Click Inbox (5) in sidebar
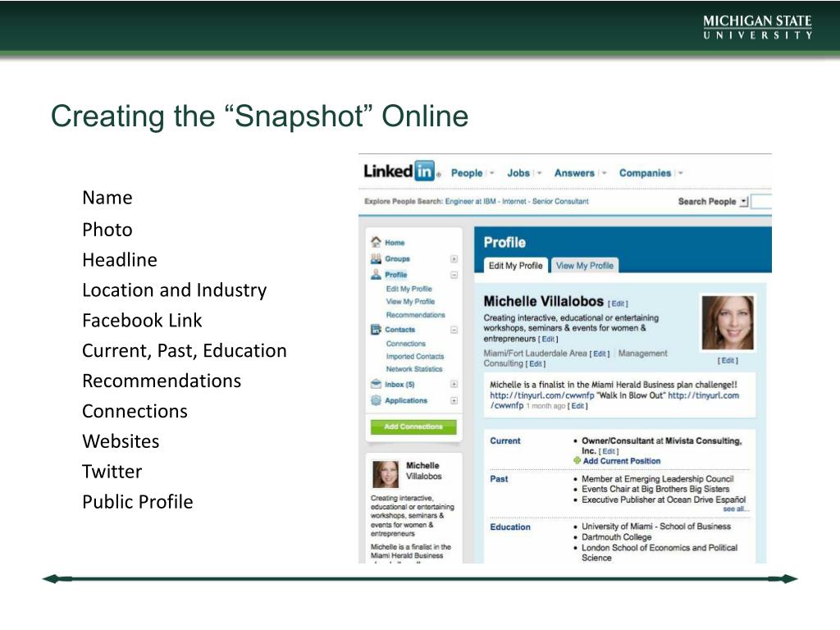The height and width of the screenshot is (630, 840). [399, 385]
